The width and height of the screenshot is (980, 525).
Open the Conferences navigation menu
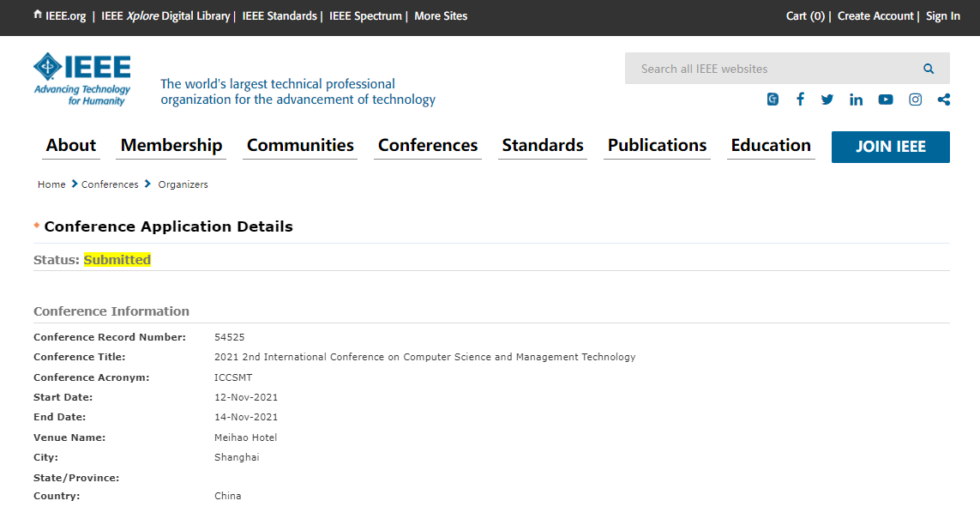pos(428,145)
